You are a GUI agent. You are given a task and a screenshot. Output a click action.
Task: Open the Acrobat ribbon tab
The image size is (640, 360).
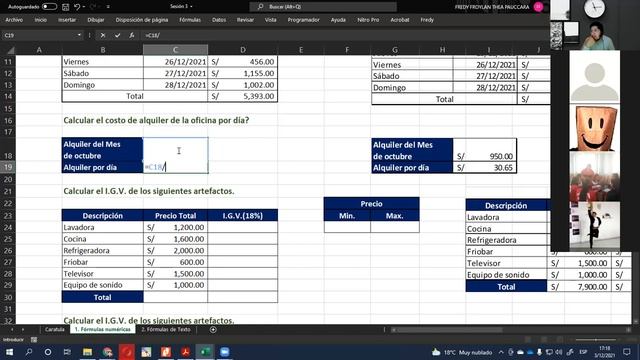click(x=400, y=20)
